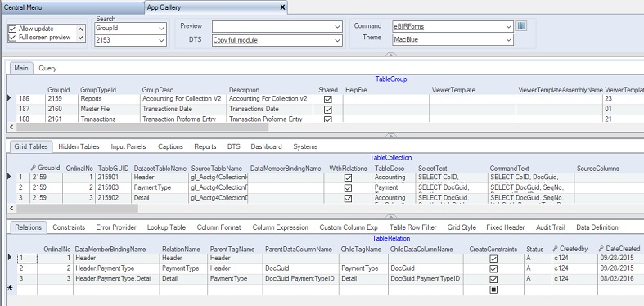Uncheck Shared for Transactions Date row
The width and height of the screenshot is (644, 306).
pos(328,110)
